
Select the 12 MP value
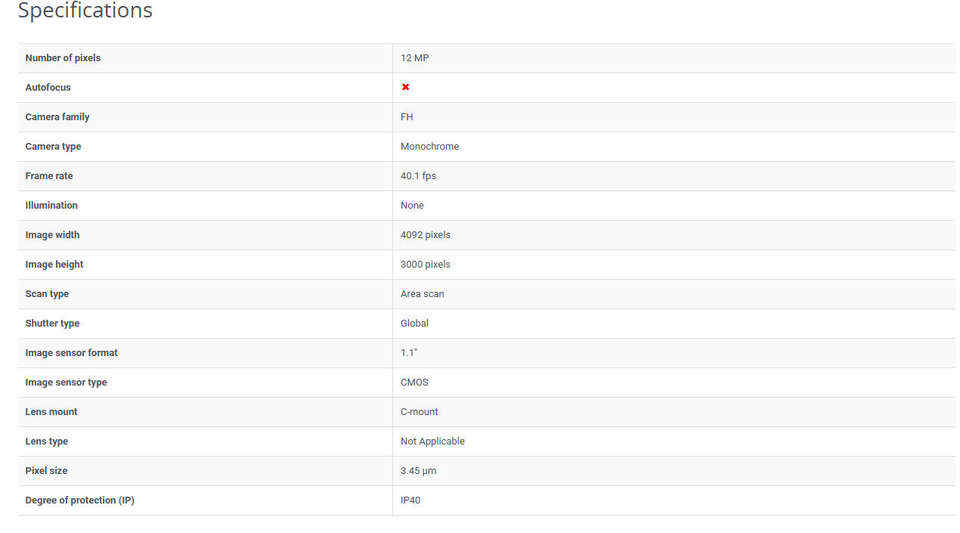click(414, 58)
